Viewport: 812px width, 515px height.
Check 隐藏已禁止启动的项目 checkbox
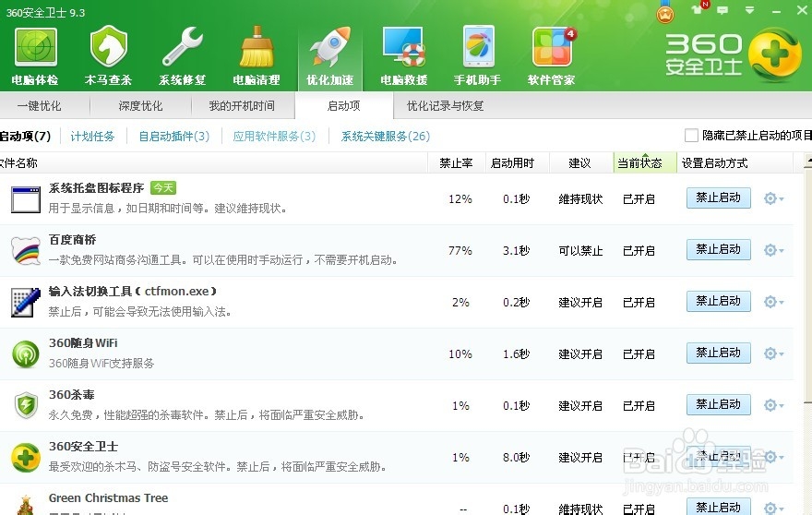691,136
